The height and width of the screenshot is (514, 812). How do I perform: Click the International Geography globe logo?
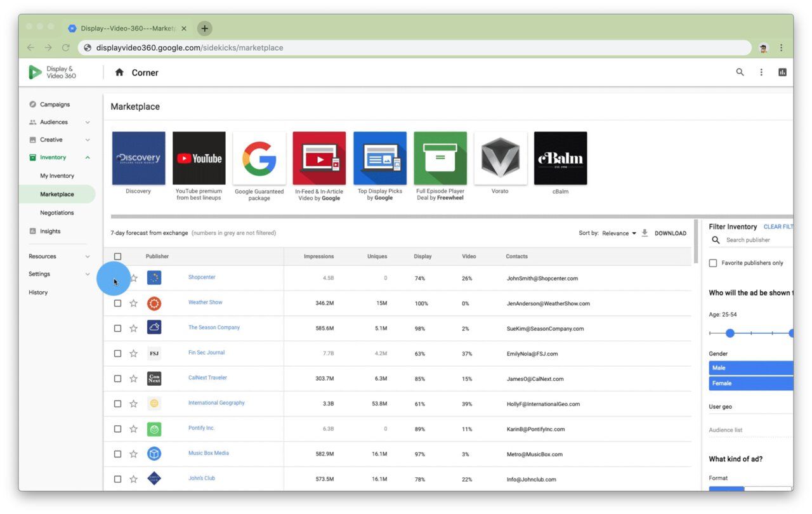[154, 404]
